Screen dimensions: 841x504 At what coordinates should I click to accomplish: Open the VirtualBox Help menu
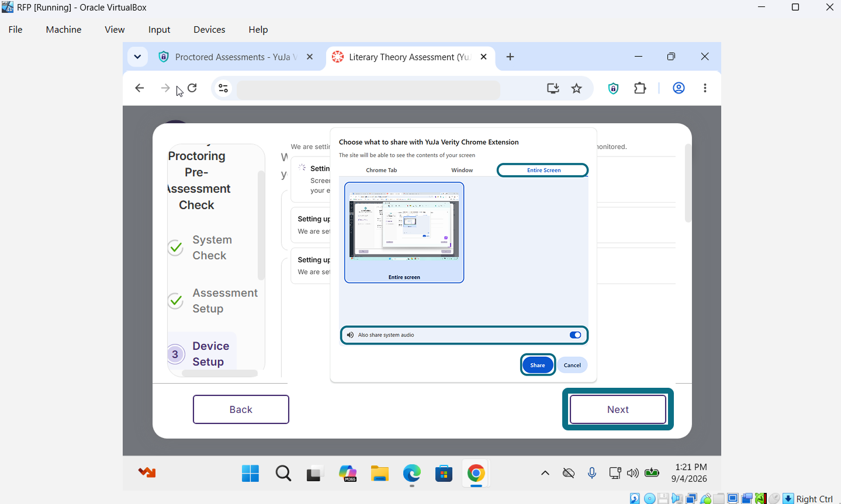pyautogui.click(x=258, y=30)
